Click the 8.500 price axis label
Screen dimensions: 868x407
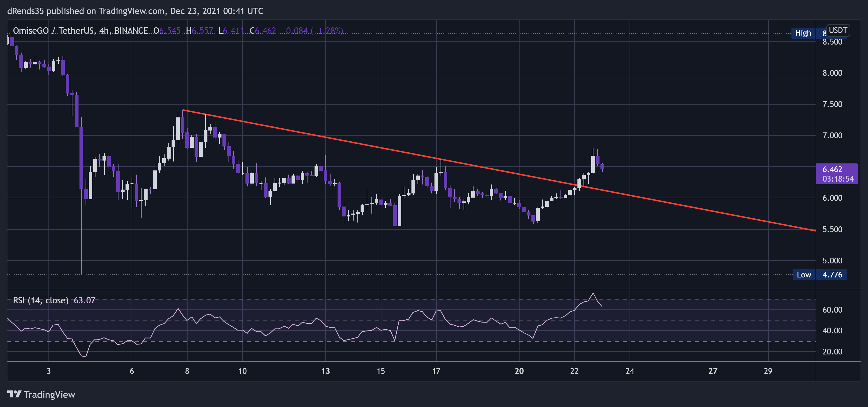832,42
